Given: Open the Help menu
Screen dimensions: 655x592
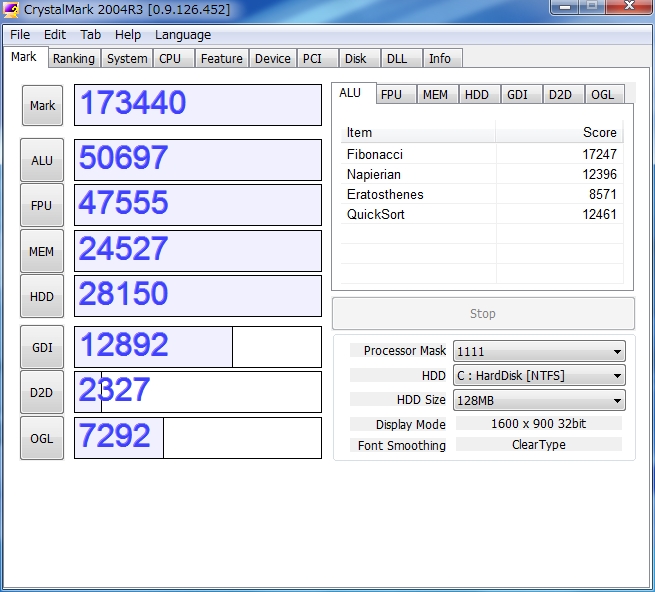Looking at the screenshot, I should (128, 35).
